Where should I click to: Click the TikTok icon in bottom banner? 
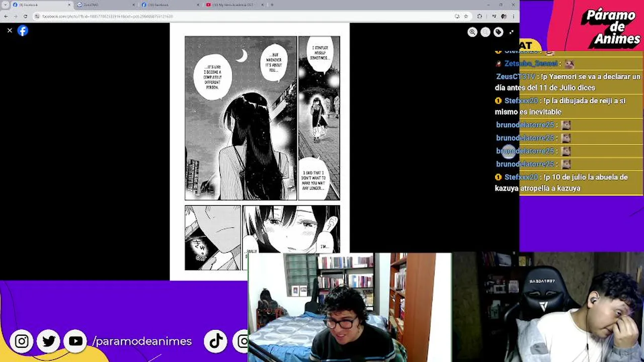[216, 341]
